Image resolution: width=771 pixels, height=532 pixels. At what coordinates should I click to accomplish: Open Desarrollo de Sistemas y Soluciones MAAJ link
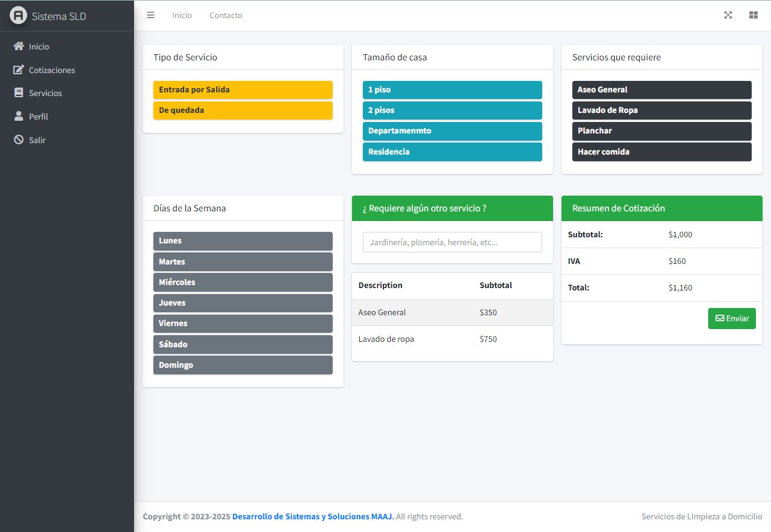tap(313, 517)
